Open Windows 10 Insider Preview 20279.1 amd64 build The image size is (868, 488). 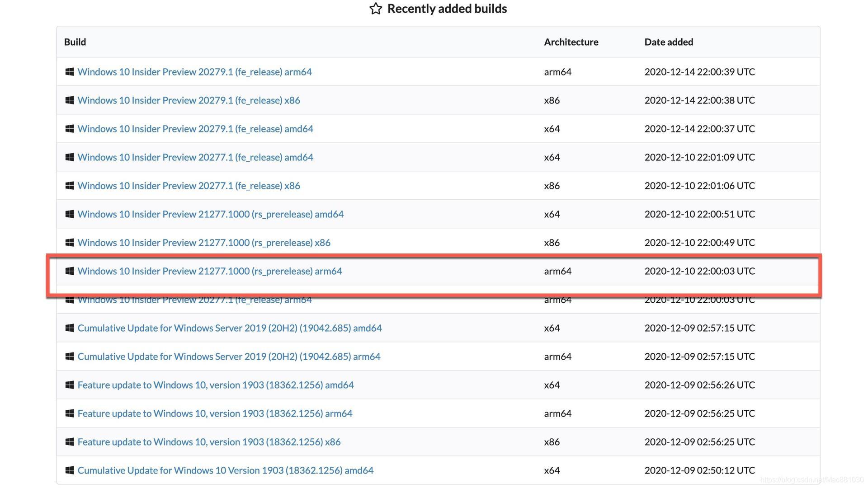click(195, 129)
